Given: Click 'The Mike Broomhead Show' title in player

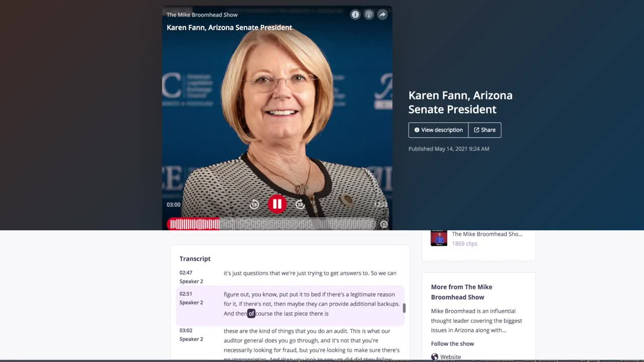Looking at the screenshot, I should click(202, 15).
